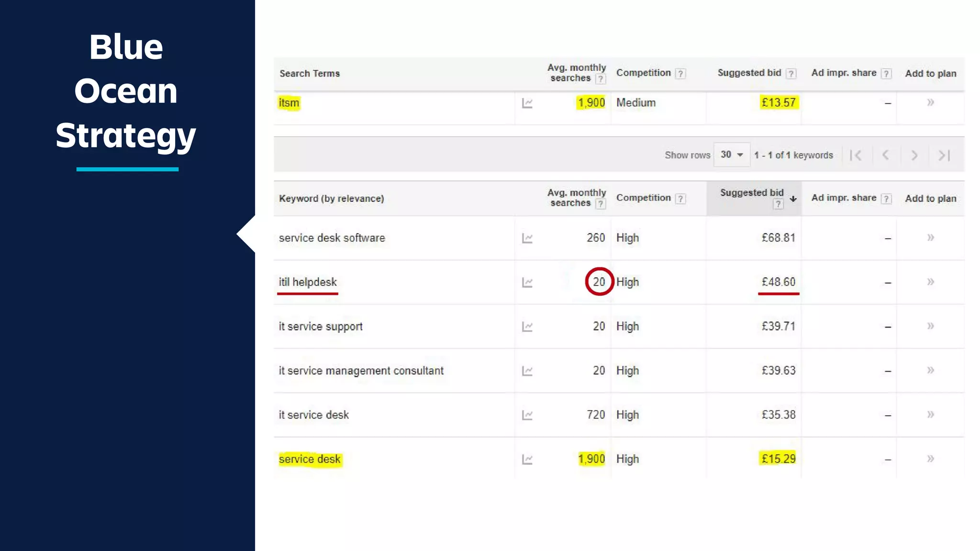Add itsm keyword to plan

tap(930, 102)
